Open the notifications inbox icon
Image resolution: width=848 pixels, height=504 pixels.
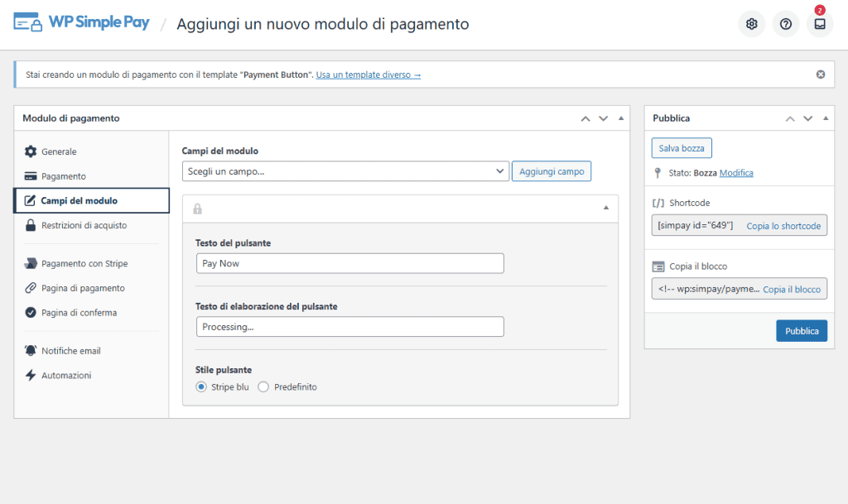[x=819, y=24]
